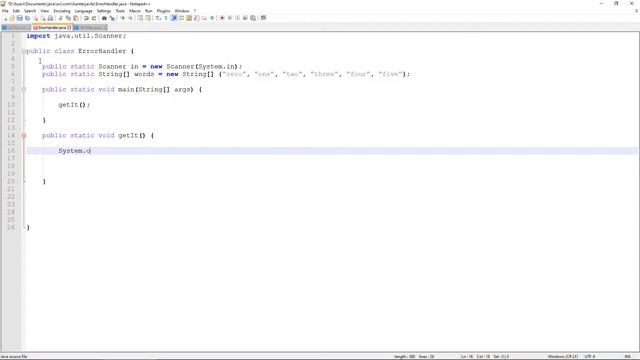Toggle file monitoring (eye icon)
This screenshot has width=640, height=360.
coord(212,18)
